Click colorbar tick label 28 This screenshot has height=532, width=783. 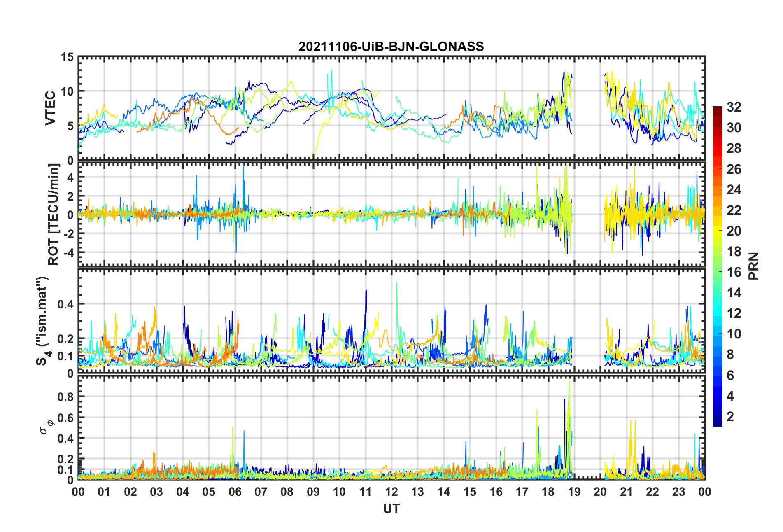tap(734, 148)
